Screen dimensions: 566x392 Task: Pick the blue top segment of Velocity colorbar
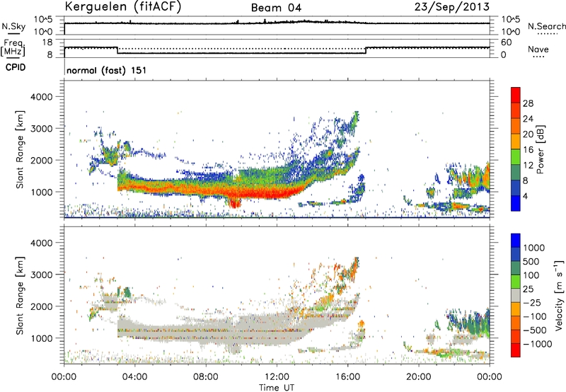tap(516, 240)
